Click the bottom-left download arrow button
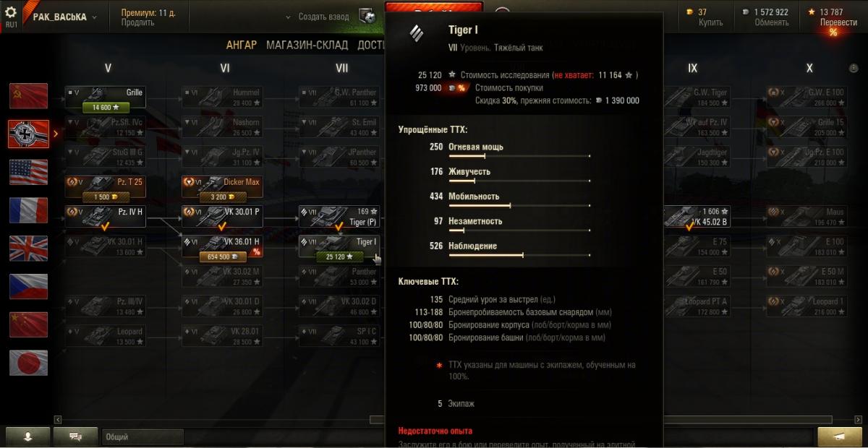The height and width of the screenshot is (448, 868). (x=27, y=436)
